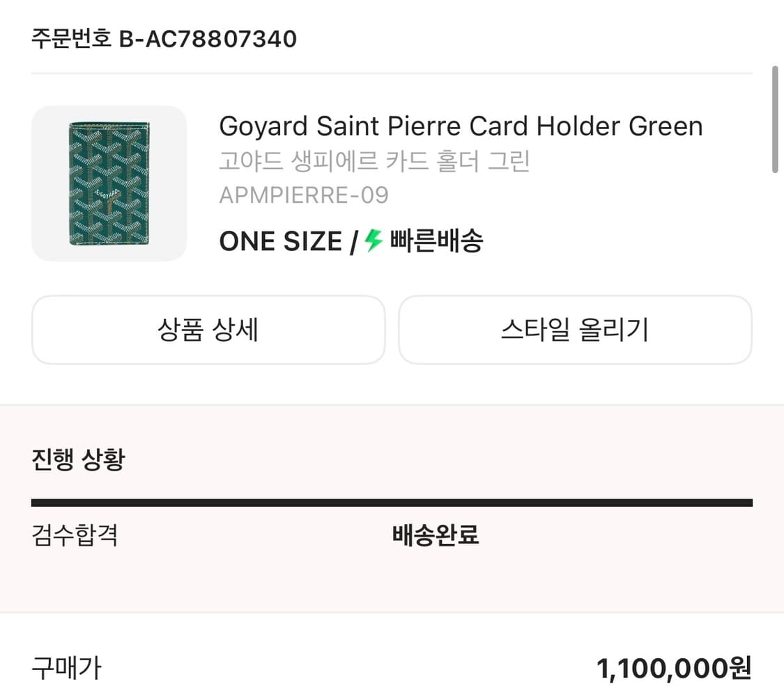Open the Goyard Saint Pierre Card Holder Green title
Image resolution: width=784 pixels, height=700 pixels.
pos(461,126)
